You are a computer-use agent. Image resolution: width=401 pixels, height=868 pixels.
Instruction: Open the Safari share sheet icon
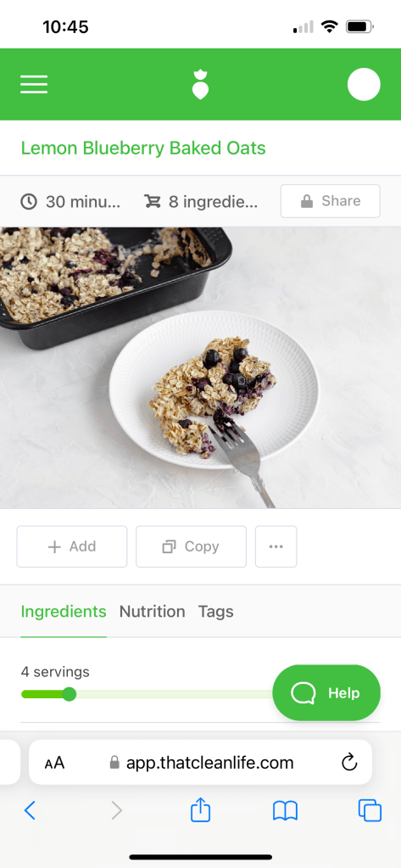[x=200, y=809]
